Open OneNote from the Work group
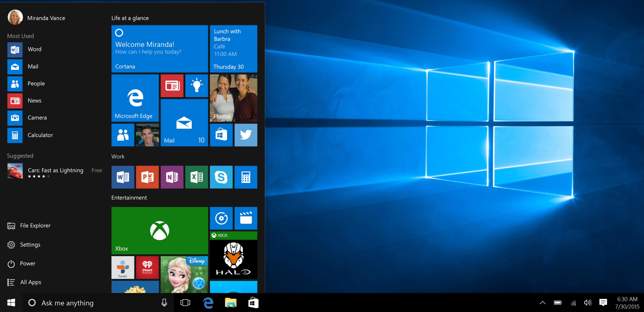The image size is (644, 312). pos(172,177)
